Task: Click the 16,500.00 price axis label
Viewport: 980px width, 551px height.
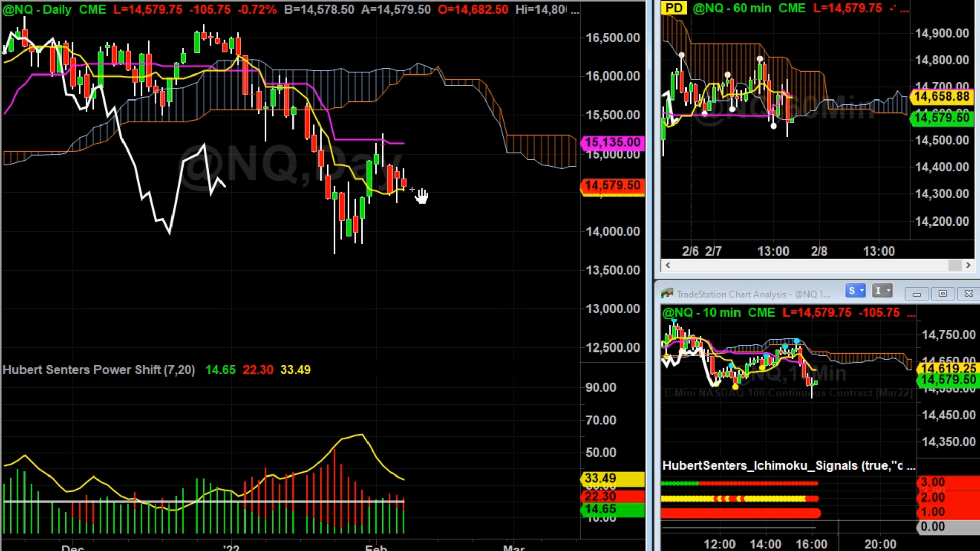Action: (612, 38)
